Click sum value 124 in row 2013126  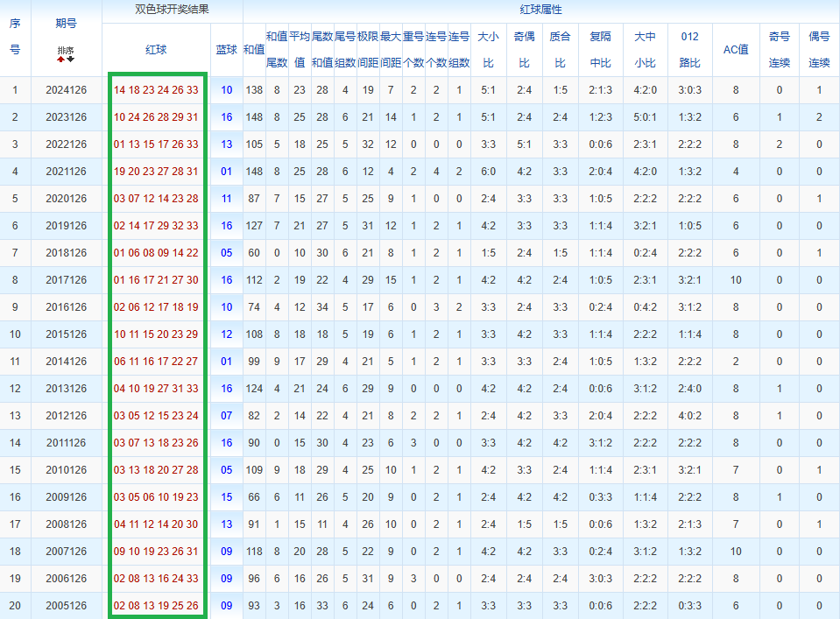coord(254,388)
